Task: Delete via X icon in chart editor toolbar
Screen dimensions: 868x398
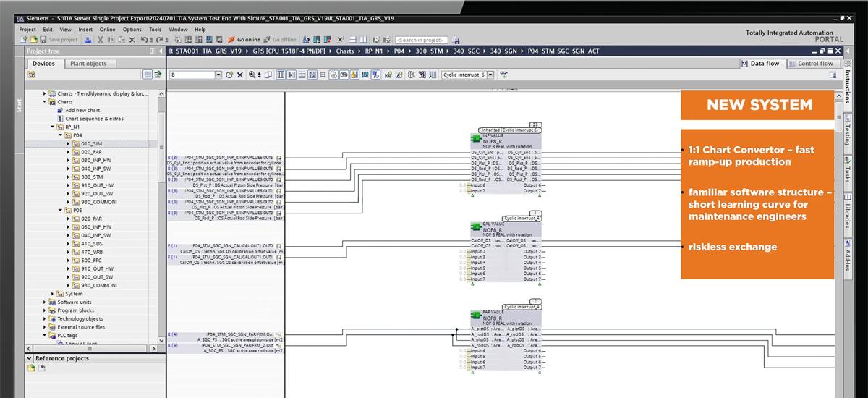Action: click(x=239, y=75)
